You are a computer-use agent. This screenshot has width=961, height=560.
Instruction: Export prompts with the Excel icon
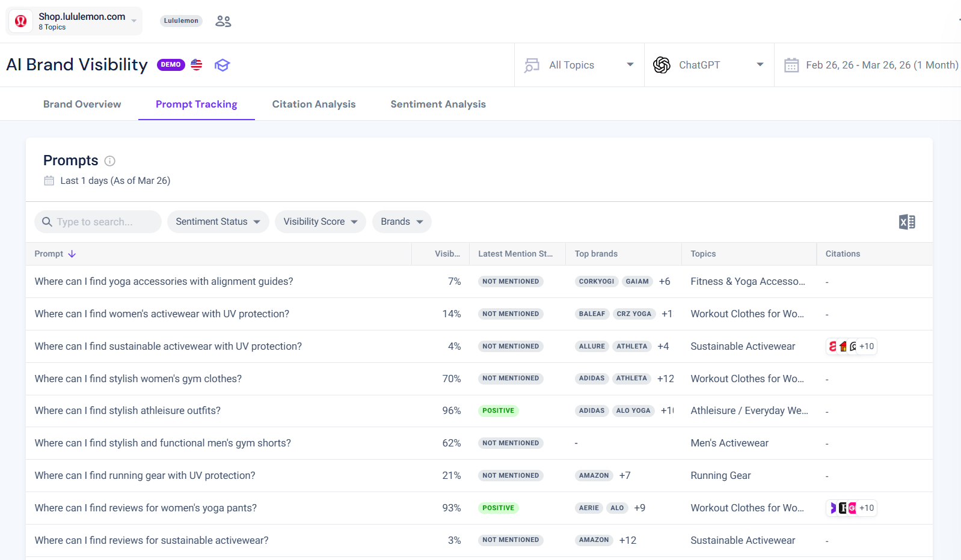[x=907, y=222]
